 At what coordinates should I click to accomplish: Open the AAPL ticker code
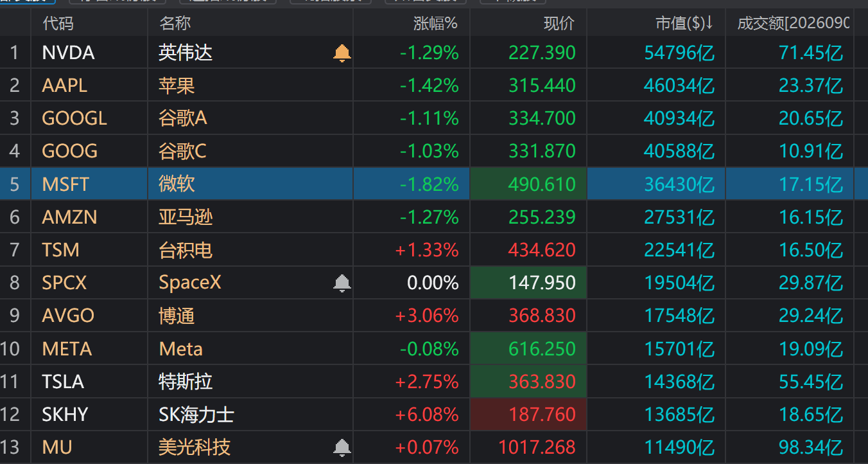[64, 85]
